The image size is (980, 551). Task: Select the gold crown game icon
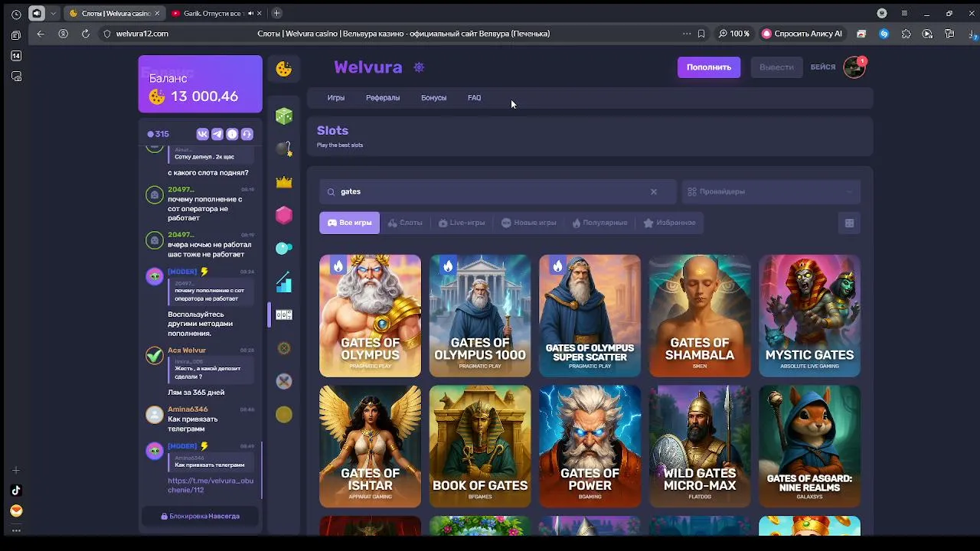point(284,182)
